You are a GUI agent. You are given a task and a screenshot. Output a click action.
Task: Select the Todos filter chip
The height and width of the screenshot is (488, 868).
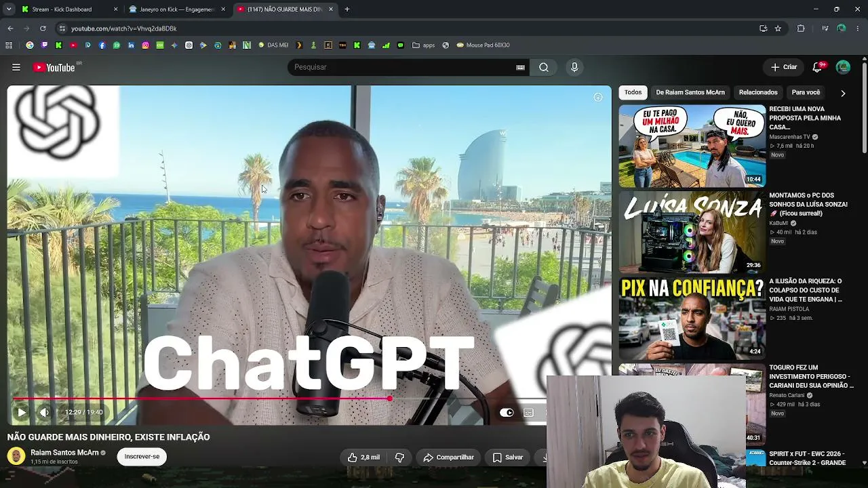coord(633,92)
